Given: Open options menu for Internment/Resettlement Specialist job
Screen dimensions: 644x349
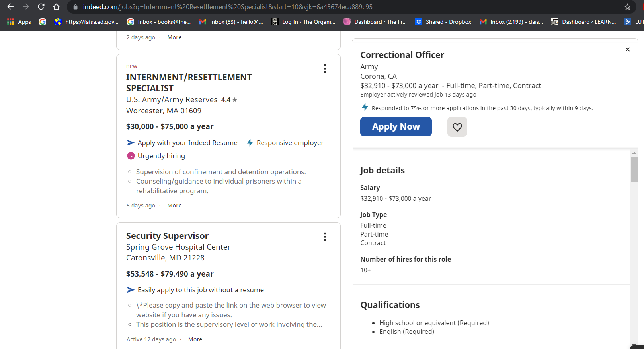Looking at the screenshot, I should coord(325,69).
